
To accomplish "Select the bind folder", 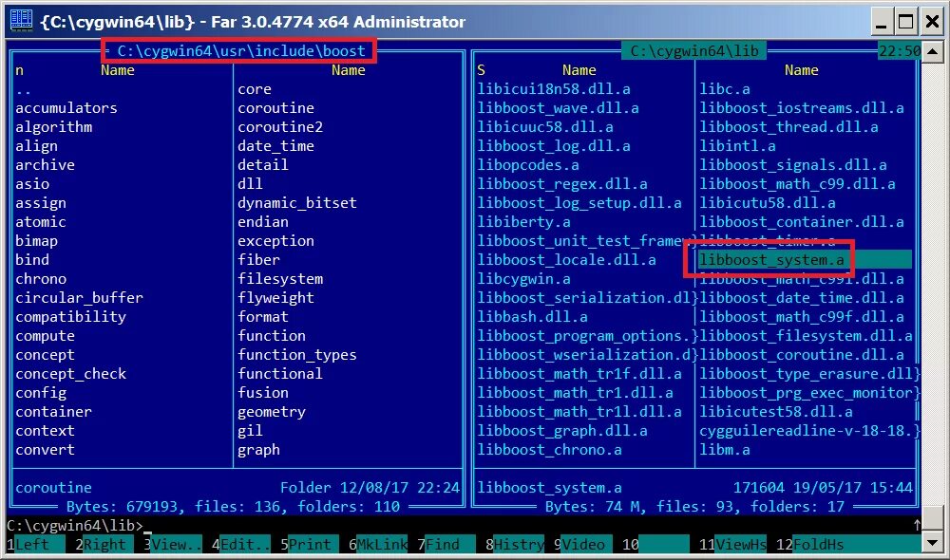I will tap(32, 260).
